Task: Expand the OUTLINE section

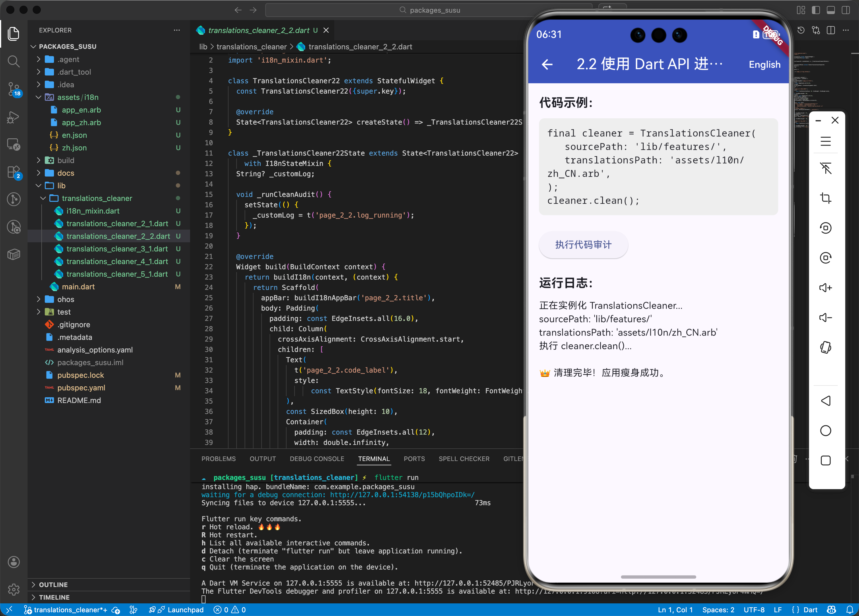Action: pyautogui.click(x=53, y=585)
